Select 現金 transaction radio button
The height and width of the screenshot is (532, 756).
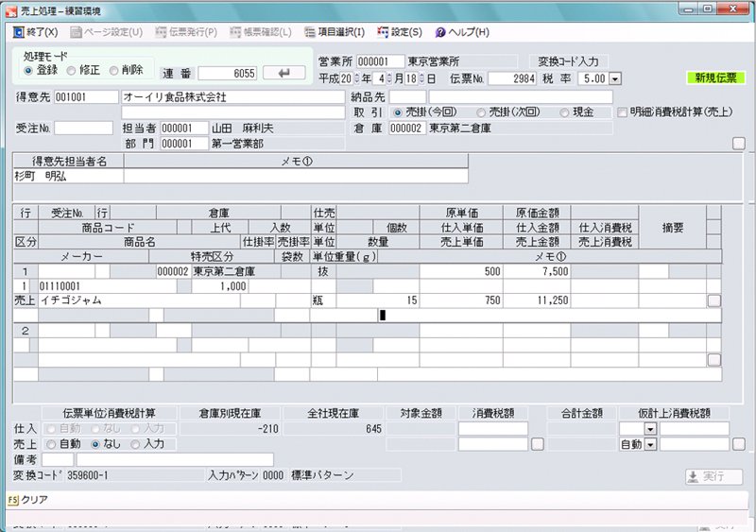(x=564, y=112)
